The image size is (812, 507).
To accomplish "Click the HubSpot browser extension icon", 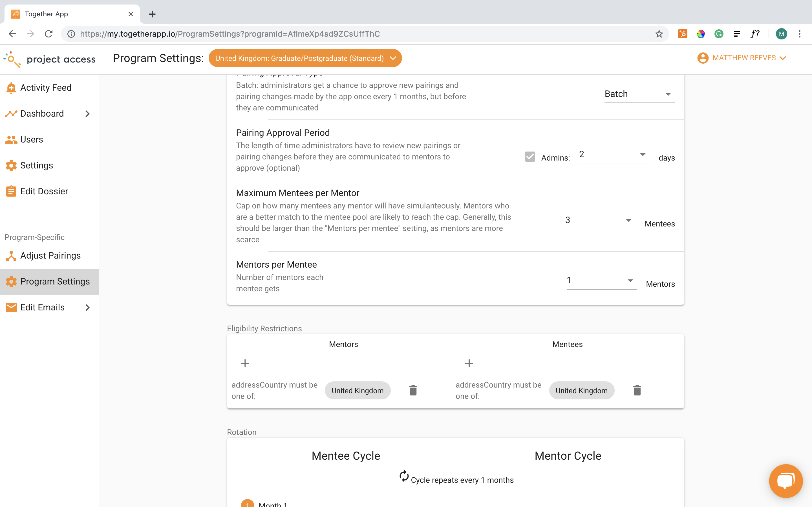I will tap(683, 34).
